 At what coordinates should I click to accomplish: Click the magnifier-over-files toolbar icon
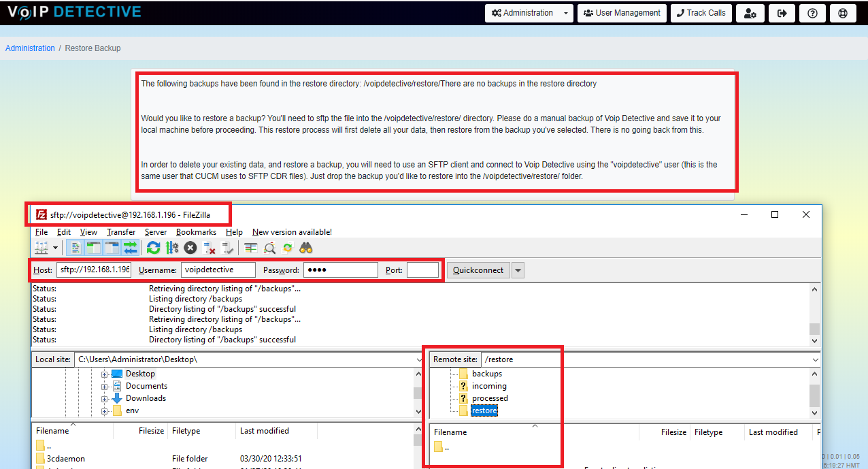[269, 248]
